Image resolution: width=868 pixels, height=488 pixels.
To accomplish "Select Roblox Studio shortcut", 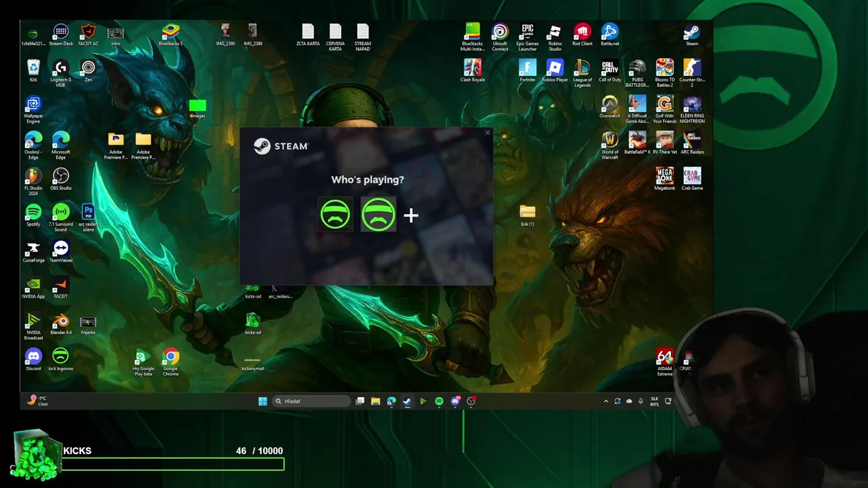I will [555, 38].
